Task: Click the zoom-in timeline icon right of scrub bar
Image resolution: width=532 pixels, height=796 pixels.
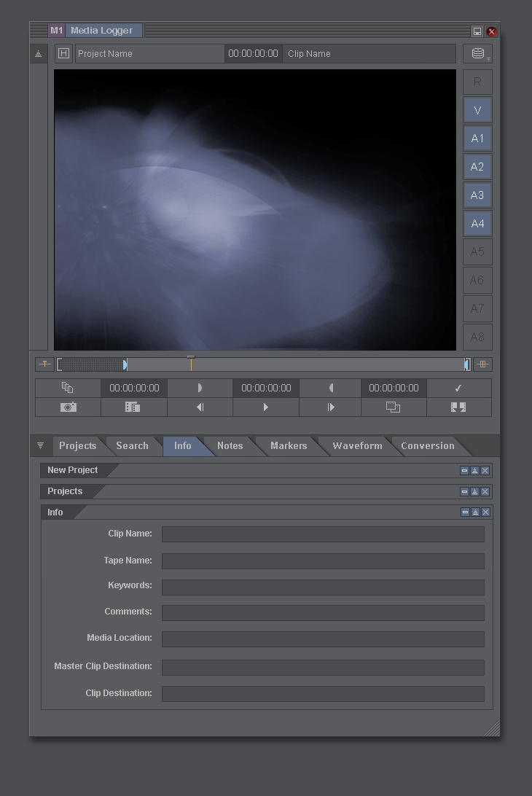Action: (x=482, y=364)
